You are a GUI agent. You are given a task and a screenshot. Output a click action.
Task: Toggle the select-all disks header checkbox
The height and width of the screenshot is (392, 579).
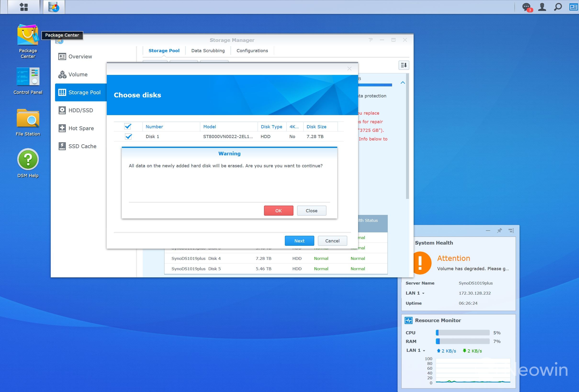pos(128,126)
